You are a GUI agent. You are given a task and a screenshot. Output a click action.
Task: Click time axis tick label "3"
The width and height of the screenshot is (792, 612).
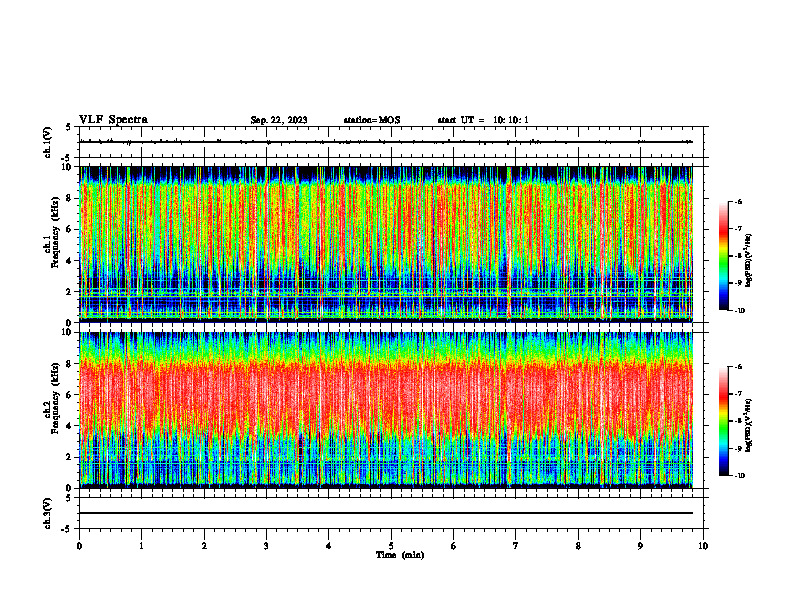point(266,546)
